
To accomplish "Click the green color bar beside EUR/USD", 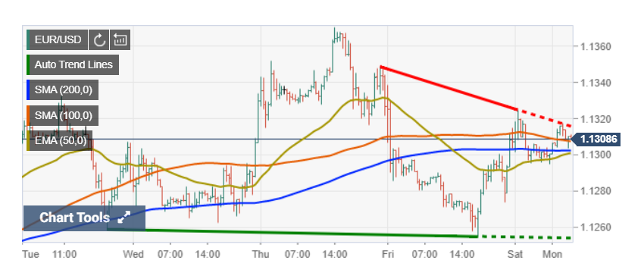I will [x=28, y=40].
